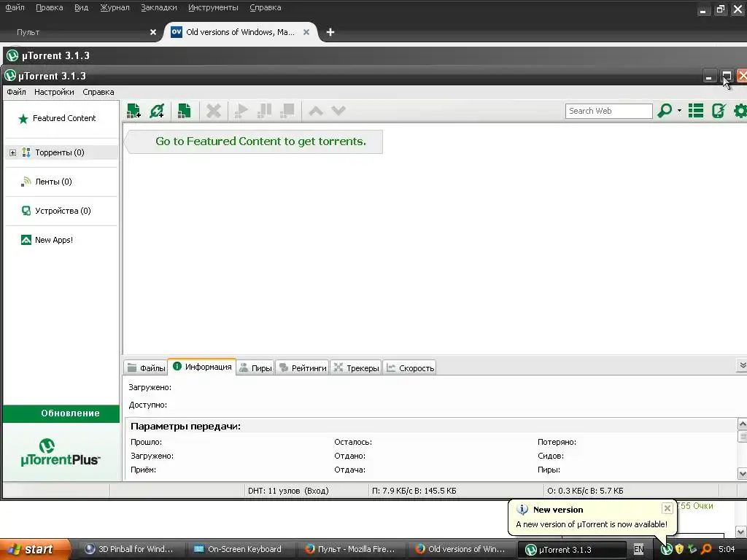The height and width of the screenshot is (560, 747).
Task: Click the DHT: 11 узлов status entry
Action: coord(288,491)
